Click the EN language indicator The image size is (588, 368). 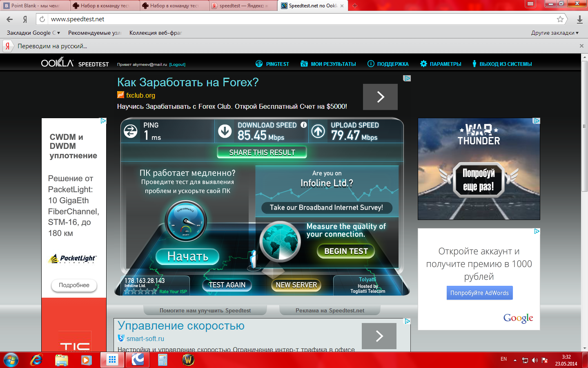tap(503, 359)
